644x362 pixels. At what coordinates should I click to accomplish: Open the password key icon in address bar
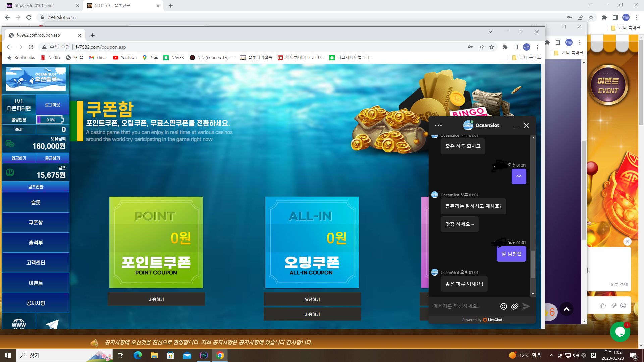click(470, 47)
